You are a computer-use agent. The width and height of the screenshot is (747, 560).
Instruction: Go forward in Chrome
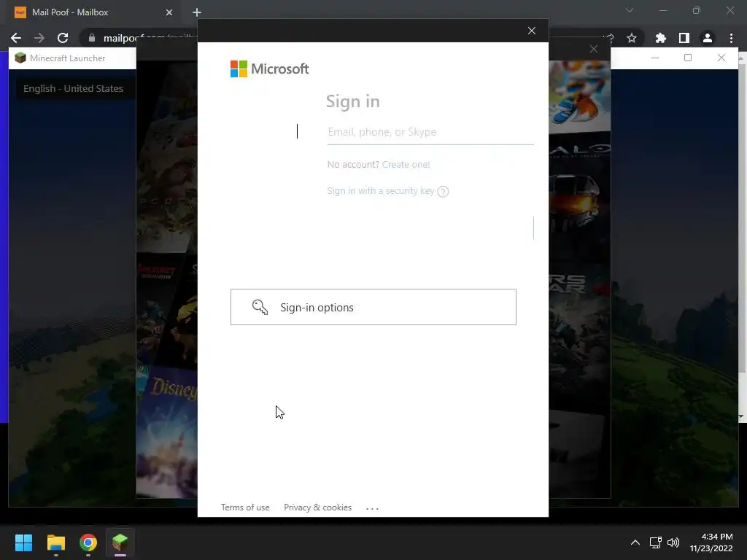[x=39, y=38]
